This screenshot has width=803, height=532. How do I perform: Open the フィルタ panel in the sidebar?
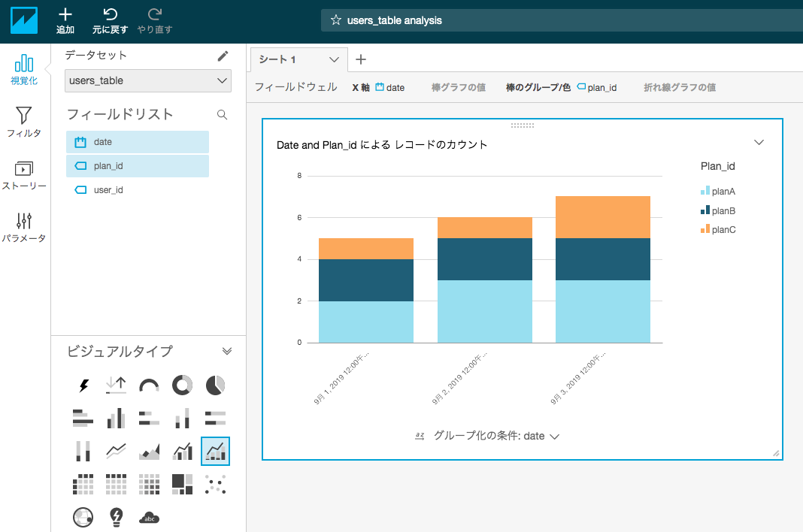pyautogui.click(x=25, y=120)
